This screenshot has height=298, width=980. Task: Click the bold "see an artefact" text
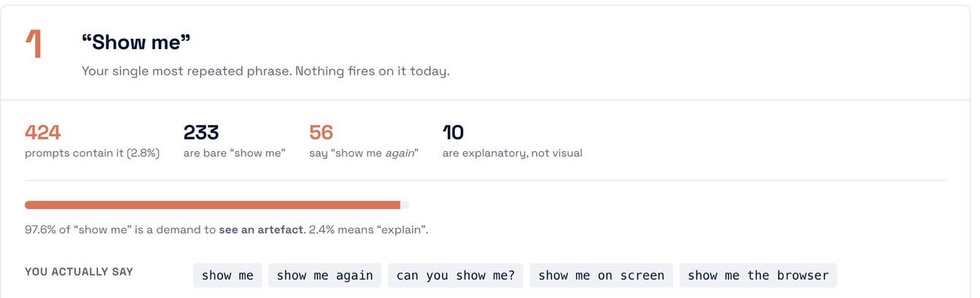261,229
